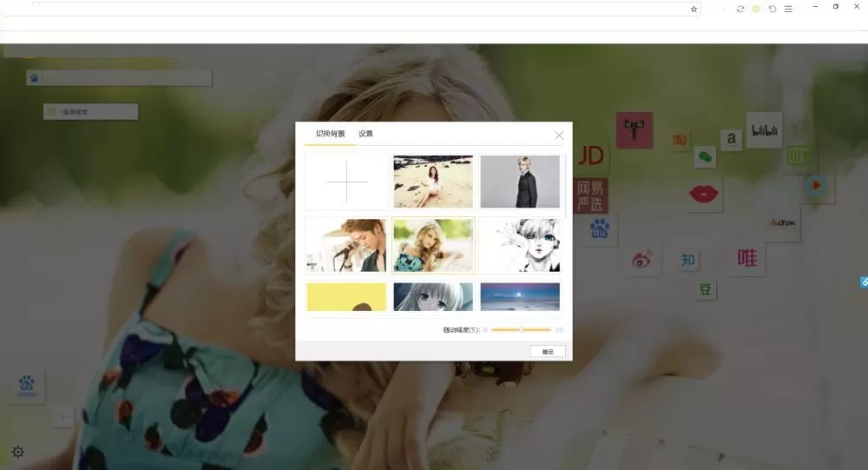The height and width of the screenshot is (470, 868).
Task: Click the 确定 confirm button
Action: pos(548,351)
